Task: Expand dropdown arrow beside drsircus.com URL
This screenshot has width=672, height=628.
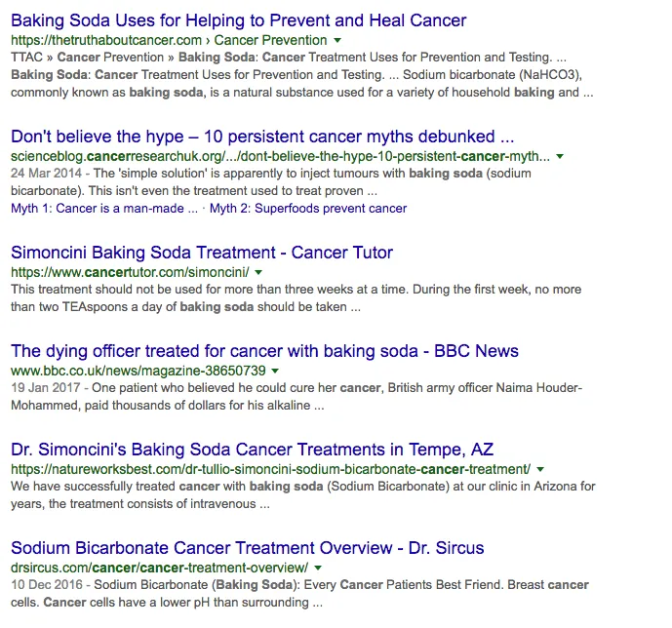Action: [x=318, y=568]
